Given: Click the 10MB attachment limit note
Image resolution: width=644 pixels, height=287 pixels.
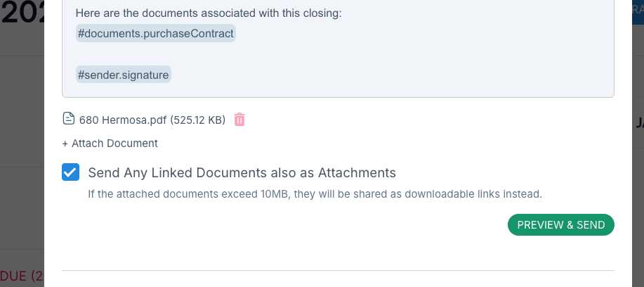Looking at the screenshot, I should coord(315,193).
